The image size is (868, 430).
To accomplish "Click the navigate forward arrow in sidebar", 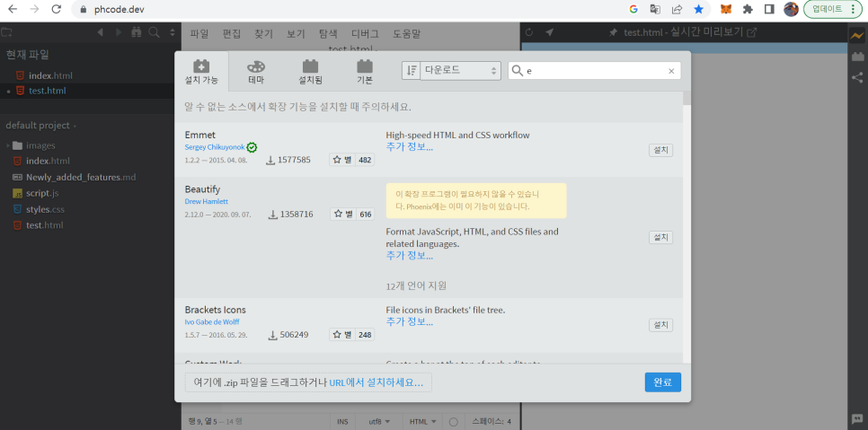I will (x=118, y=32).
